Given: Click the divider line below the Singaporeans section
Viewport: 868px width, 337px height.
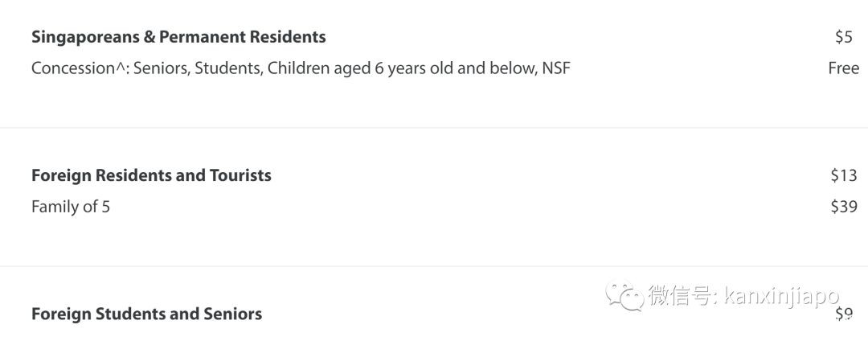Looking at the screenshot, I should [x=434, y=128].
